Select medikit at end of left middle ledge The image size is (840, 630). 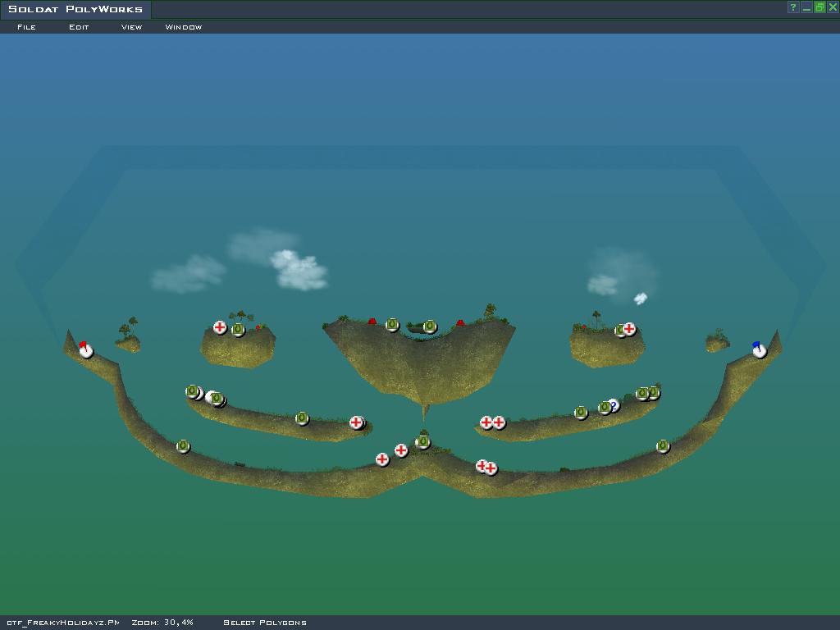coord(356,422)
